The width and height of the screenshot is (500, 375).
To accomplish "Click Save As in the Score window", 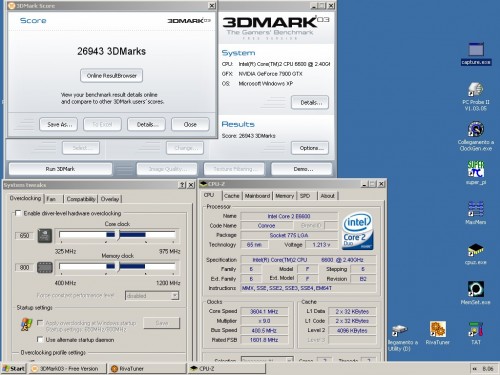I will click(x=59, y=124).
